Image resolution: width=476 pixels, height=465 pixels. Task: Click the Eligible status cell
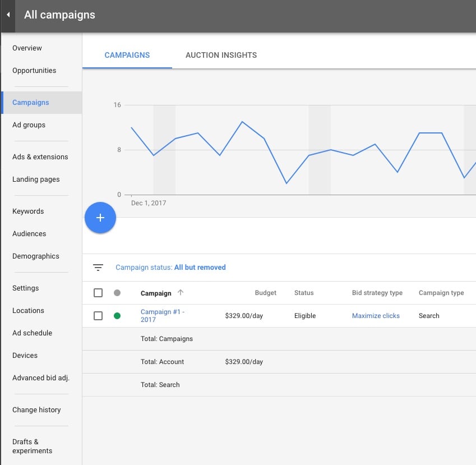point(305,316)
